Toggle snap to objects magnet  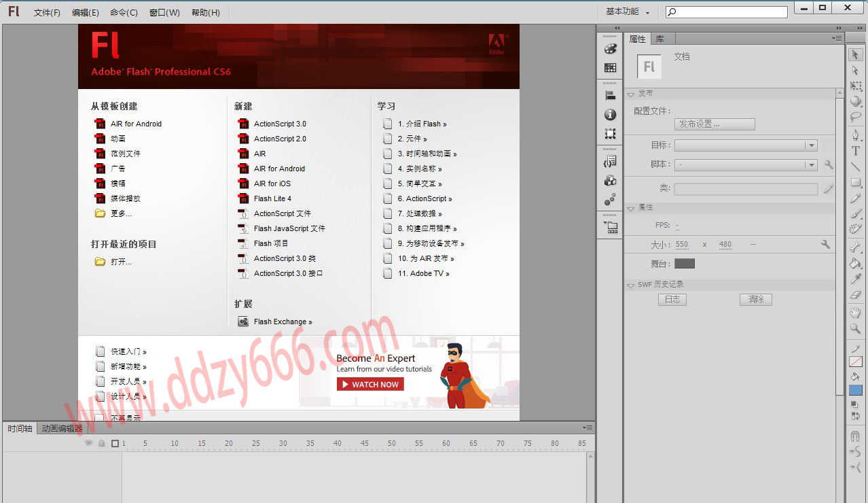coord(856,436)
